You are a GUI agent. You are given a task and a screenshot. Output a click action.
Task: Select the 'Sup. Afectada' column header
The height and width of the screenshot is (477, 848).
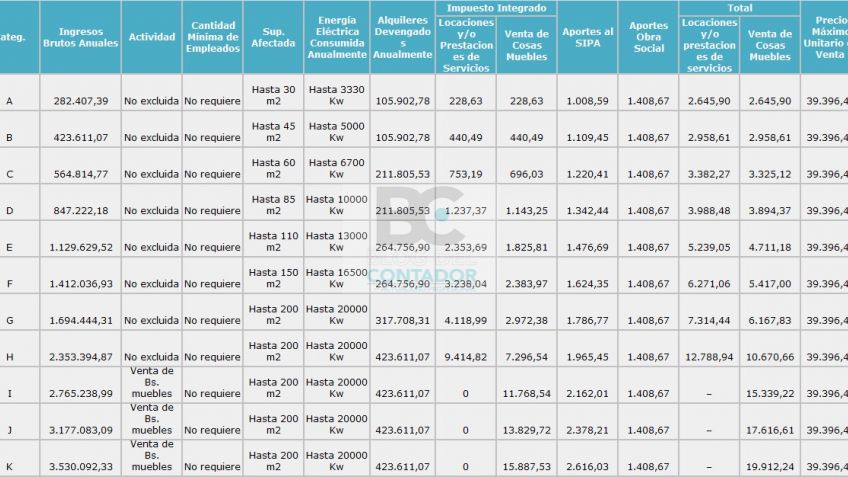click(273, 37)
